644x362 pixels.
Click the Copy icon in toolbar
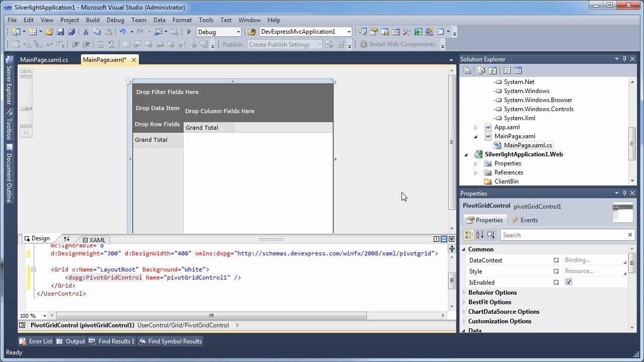(x=97, y=32)
